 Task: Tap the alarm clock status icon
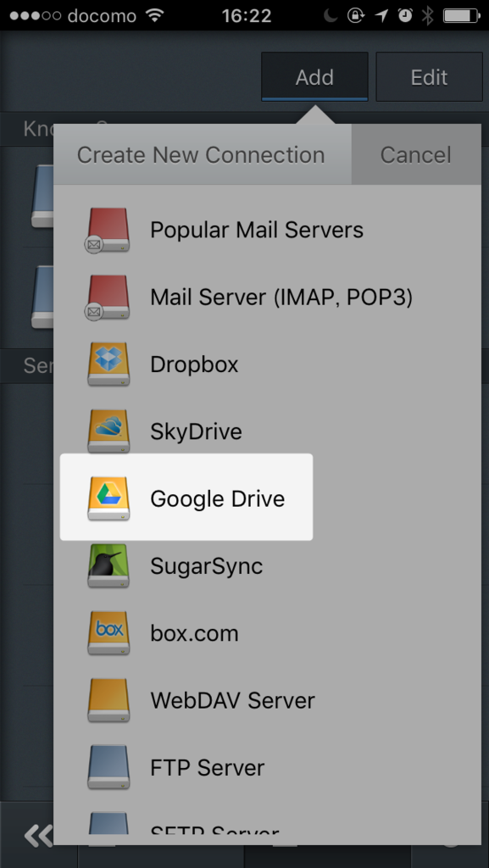[x=405, y=15]
